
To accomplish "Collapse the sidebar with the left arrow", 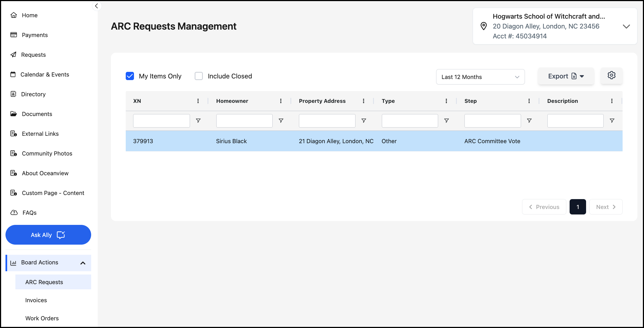I will 96,6.
